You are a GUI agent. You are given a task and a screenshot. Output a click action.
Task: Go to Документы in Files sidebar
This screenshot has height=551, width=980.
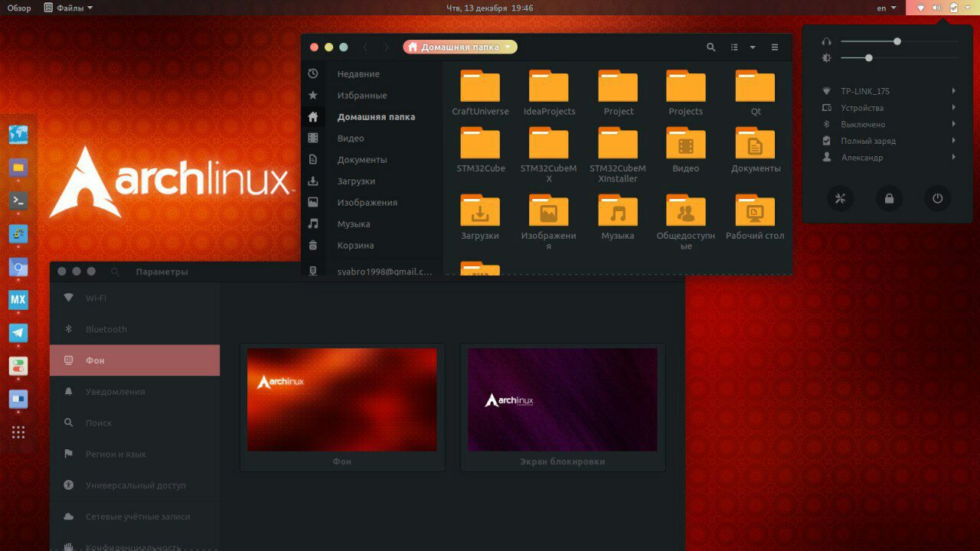[372, 160]
